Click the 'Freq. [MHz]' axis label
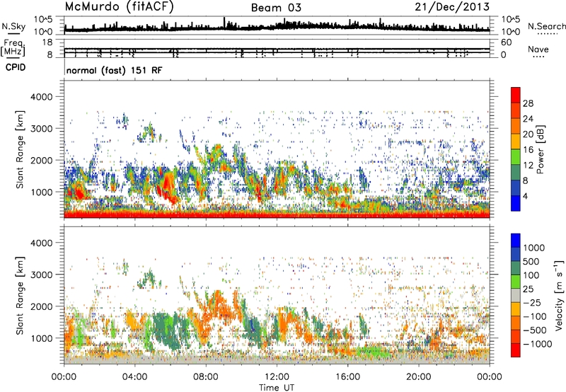Viewport: 566px width, 392px height. [13, 47]
